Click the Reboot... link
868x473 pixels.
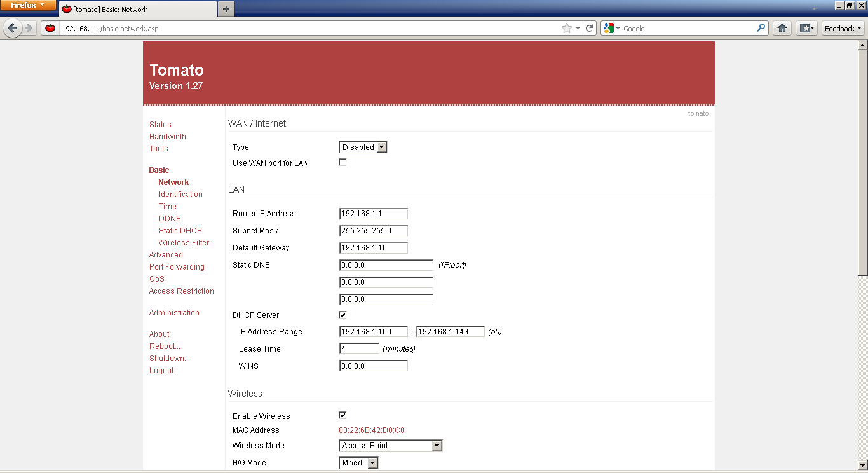click(x=165, y=346)
